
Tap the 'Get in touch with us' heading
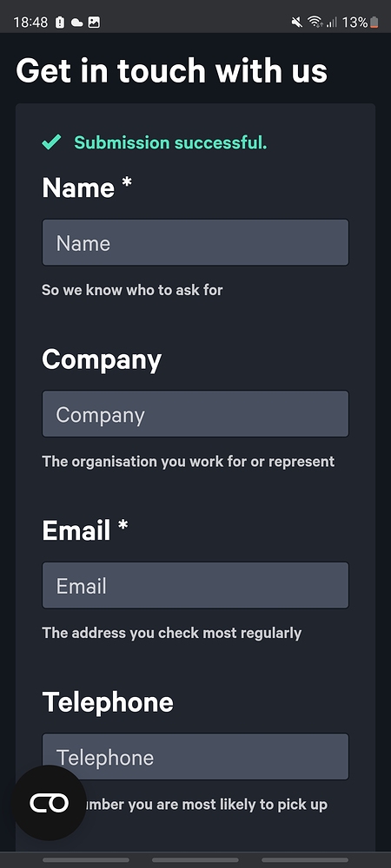(x=172, y=71)
